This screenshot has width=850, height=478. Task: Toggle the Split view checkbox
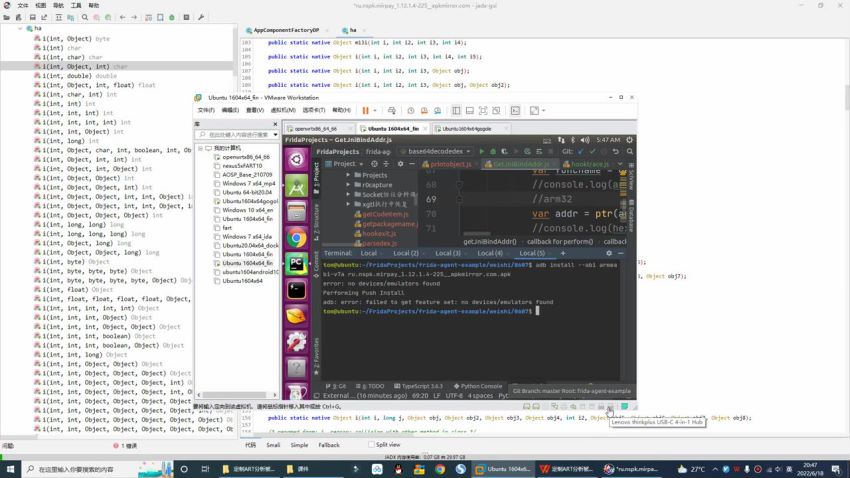(x=372, y=445)
